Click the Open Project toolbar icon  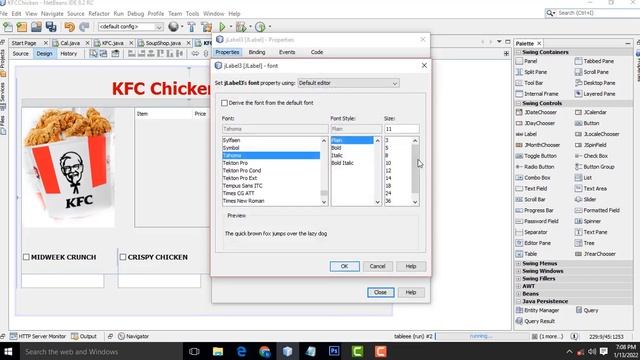point(36,27)
